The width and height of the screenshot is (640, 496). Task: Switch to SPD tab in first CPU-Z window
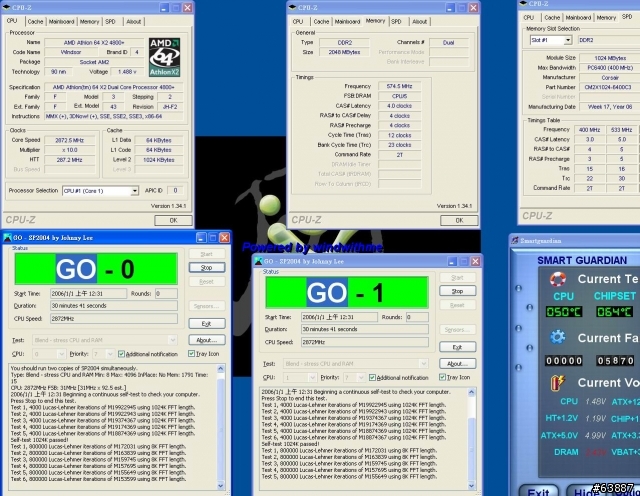(111, 22)
